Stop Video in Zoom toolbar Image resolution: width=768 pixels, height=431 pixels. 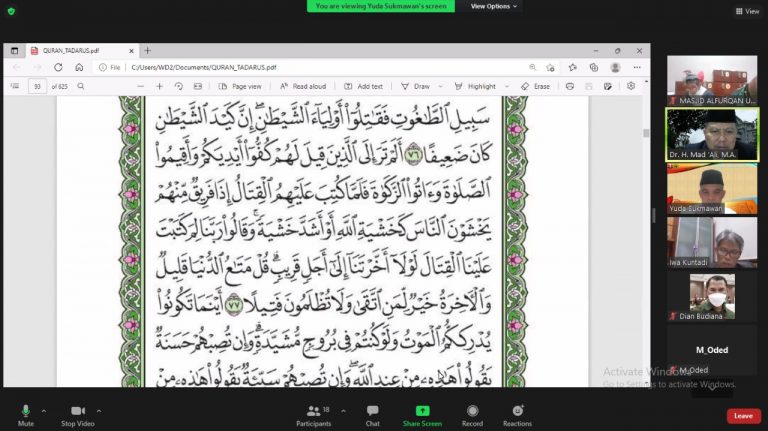tap(78, 416)
